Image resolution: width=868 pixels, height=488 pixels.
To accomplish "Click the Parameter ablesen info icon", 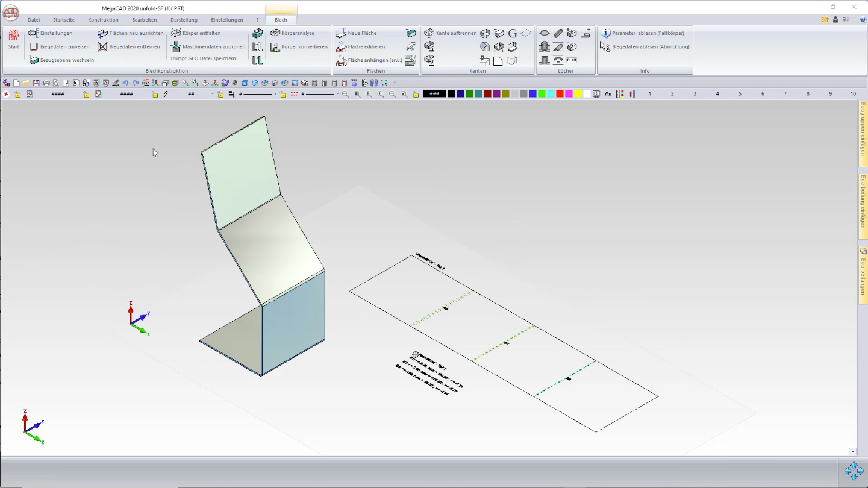I will tap(605, 33).
